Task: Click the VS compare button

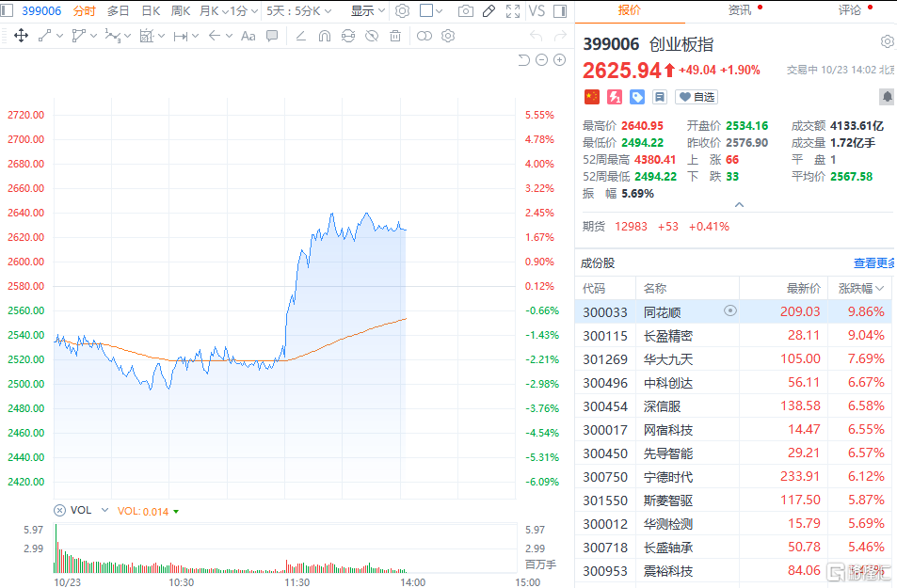Action: pos(537,11)
